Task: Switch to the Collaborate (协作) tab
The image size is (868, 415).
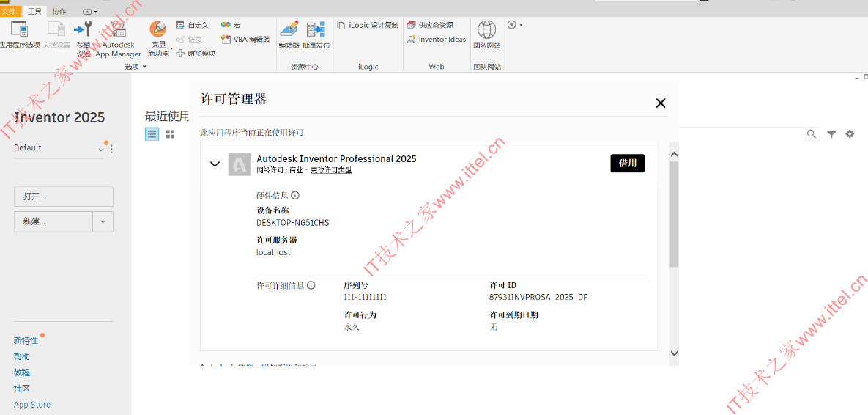Action: coord(59,12)
